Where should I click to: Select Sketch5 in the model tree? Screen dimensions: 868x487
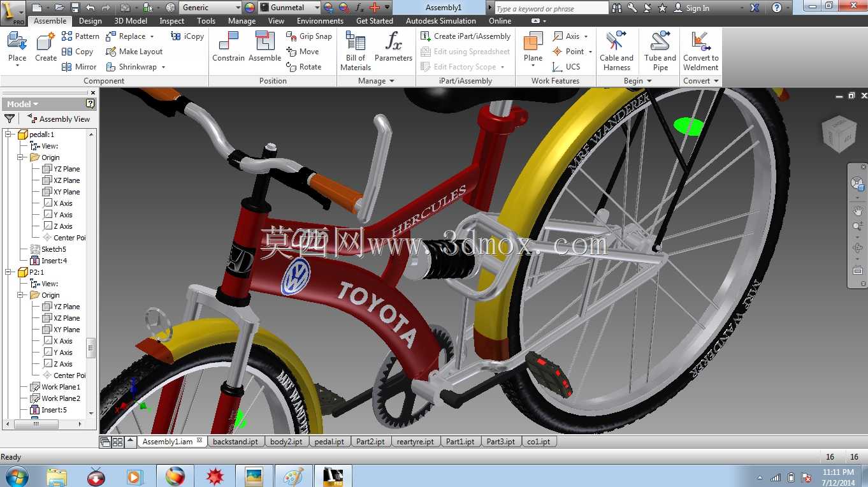48,249
